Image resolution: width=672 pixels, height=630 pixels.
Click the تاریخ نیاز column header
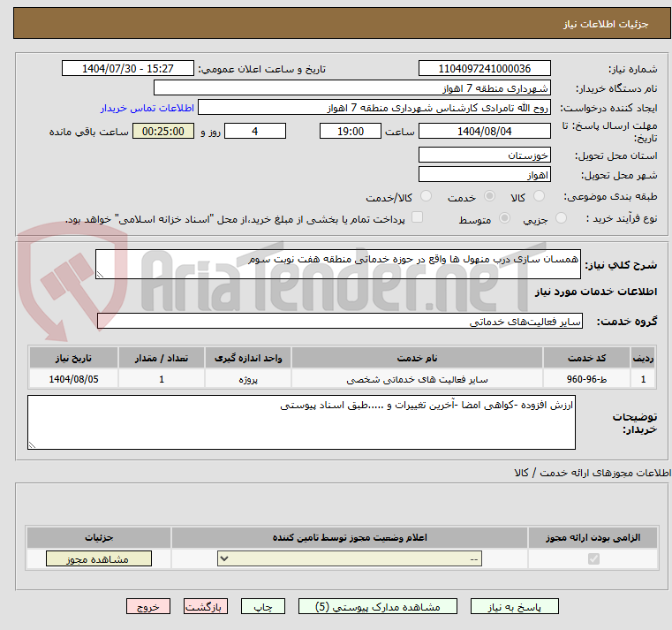(x=73, y=358)
